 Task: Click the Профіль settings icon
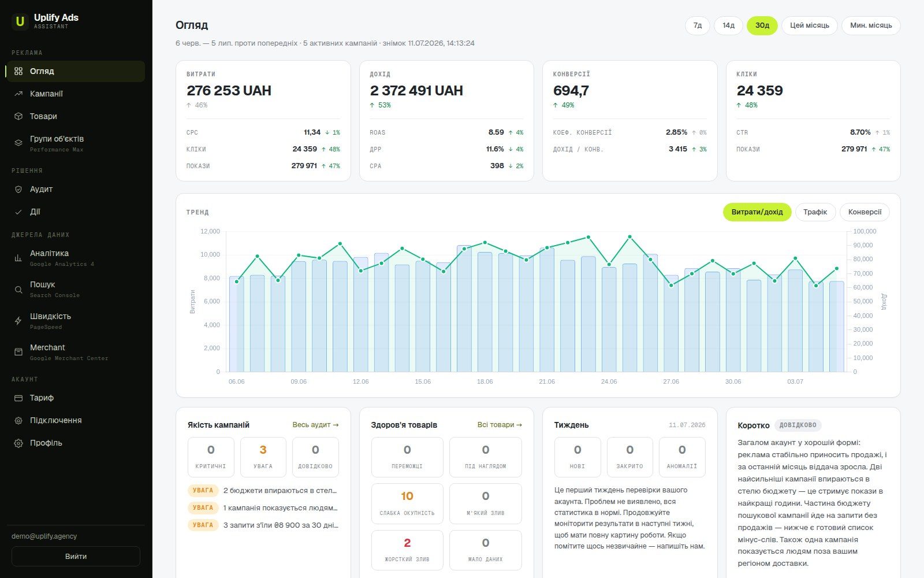(18, 443)
